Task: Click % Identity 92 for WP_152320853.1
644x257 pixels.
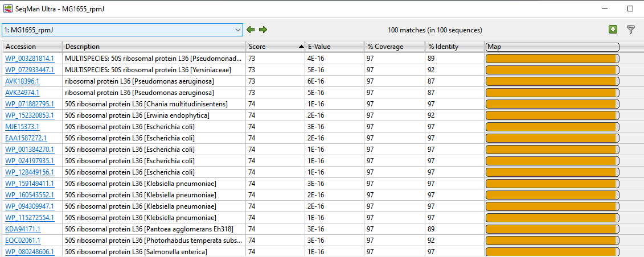Action: 431,115
